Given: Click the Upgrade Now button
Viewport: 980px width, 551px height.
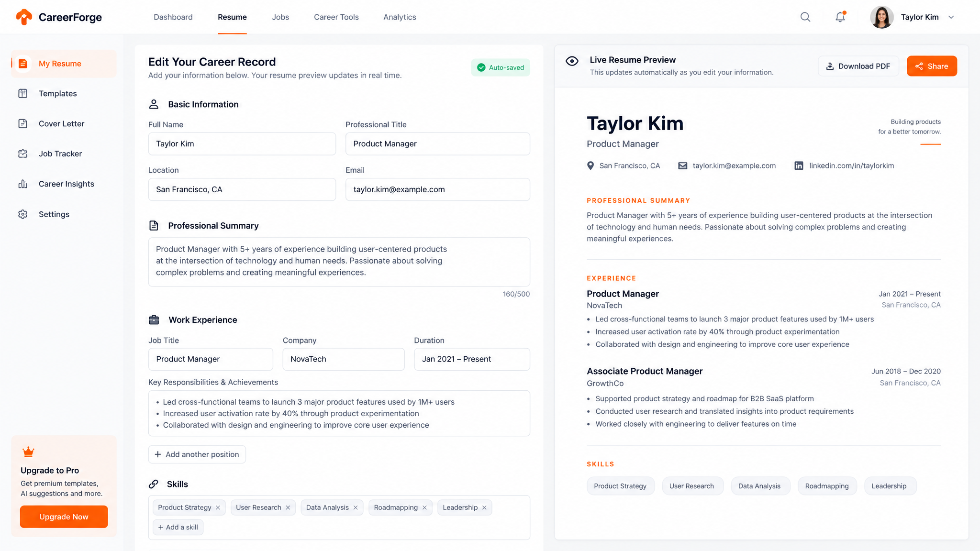Looking at the screenshot, I should click(x=64, y=517).
